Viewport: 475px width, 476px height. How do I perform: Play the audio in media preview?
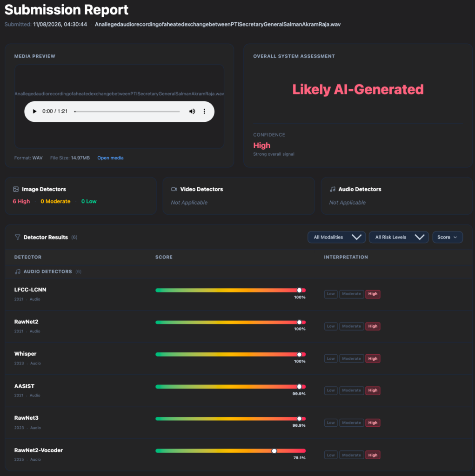[x=34, y=112]
